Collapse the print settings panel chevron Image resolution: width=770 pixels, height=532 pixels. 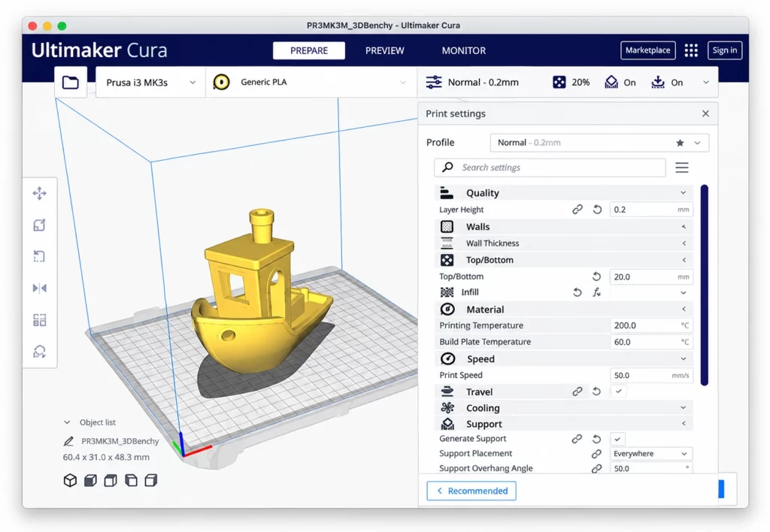tap(705, 83)
